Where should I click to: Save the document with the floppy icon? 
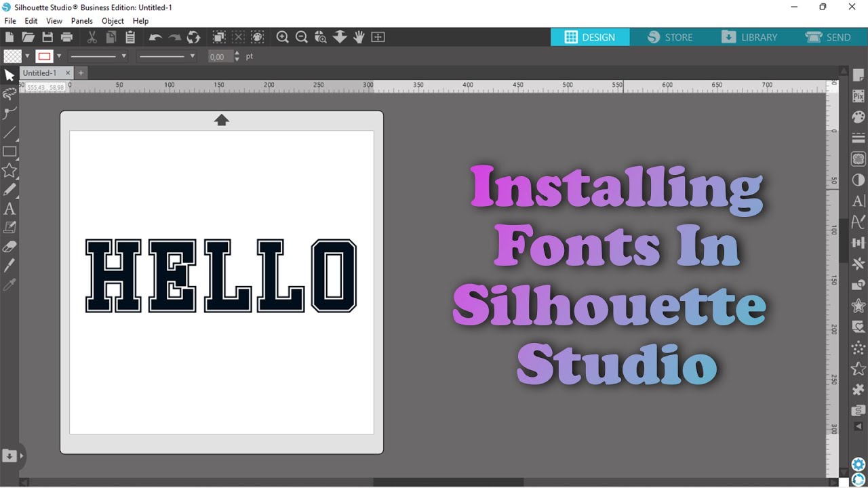47,37
